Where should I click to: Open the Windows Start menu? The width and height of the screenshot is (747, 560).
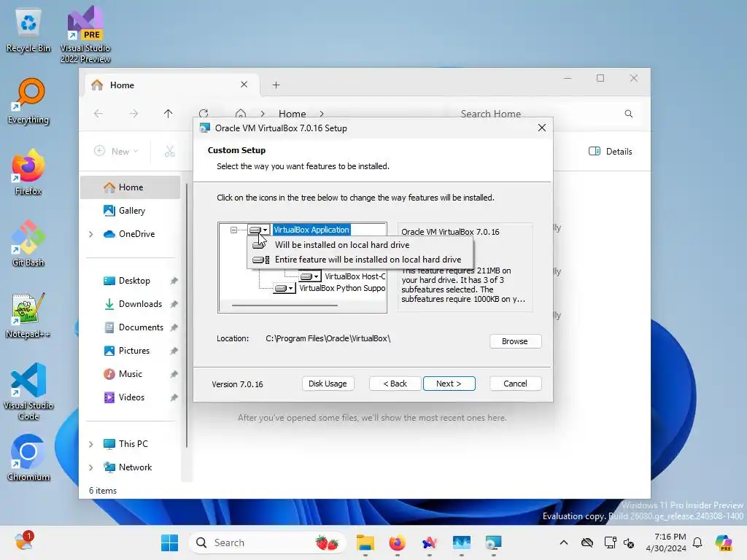point(169,542)
